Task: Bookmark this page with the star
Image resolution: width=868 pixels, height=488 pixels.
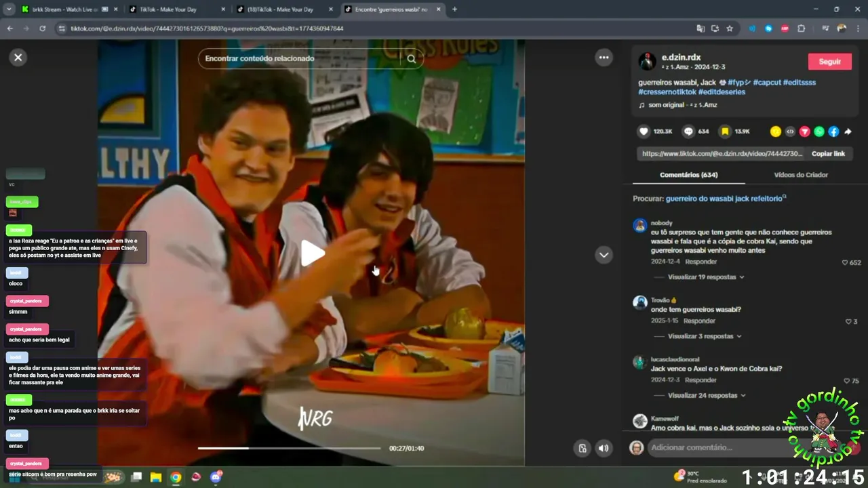Action: click(730, 28)
